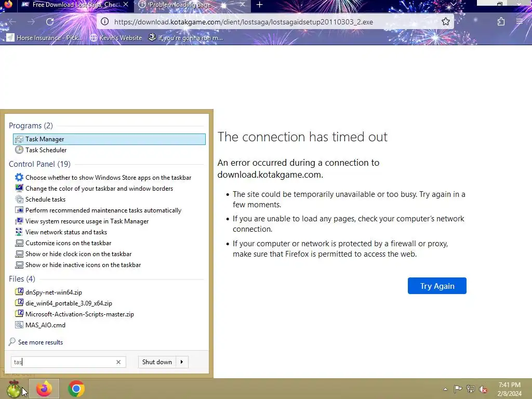Open Firefox application hamburger menu
The width and height of the screenshot is (532, 399).
[520, 22]
